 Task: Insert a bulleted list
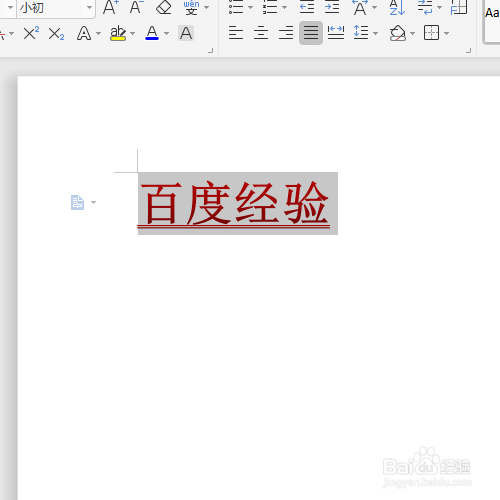click(236, 7)
